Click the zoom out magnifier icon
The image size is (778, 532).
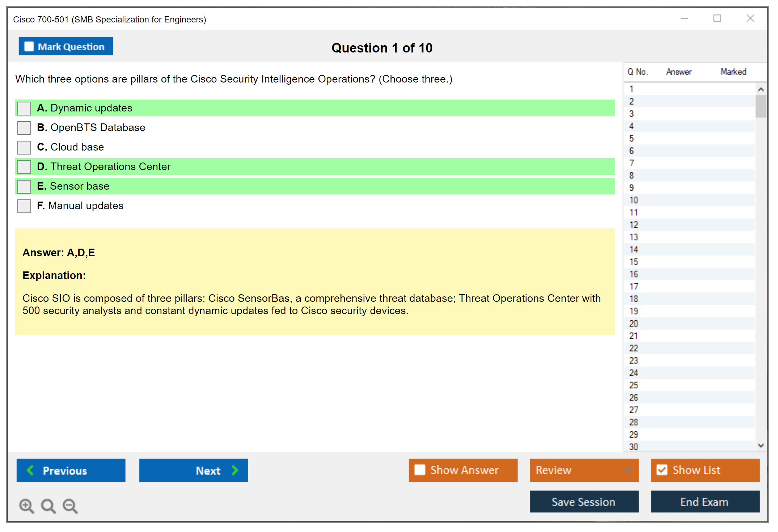pos(70,506)
